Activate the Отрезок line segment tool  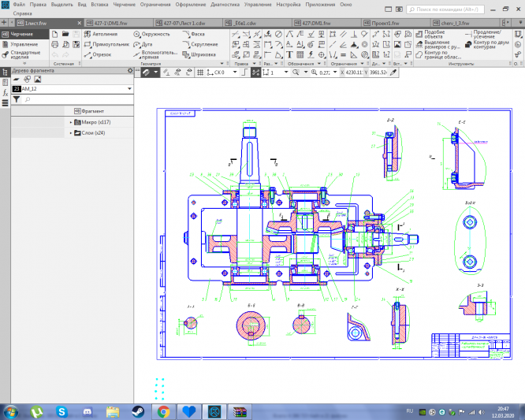pos(101,55)
